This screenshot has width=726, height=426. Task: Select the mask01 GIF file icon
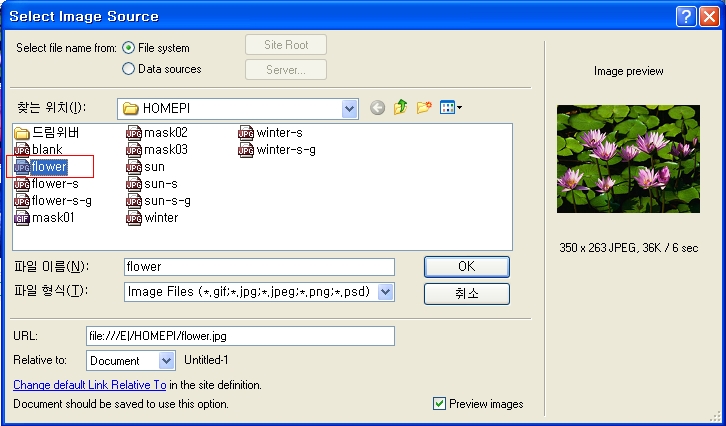tap(22, 218)
